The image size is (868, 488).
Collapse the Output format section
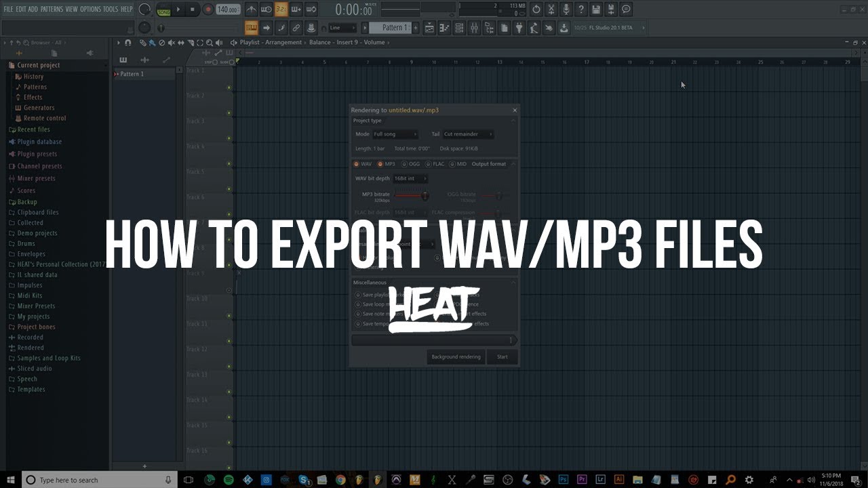coord(513,164)
